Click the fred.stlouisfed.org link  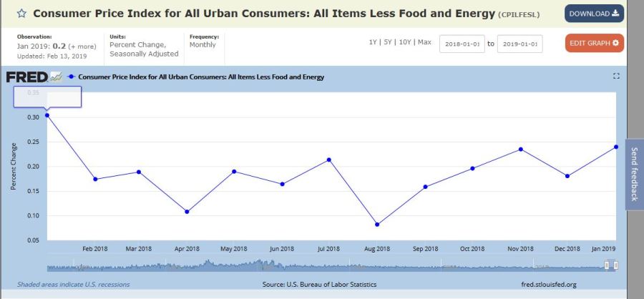click(550, 285)
